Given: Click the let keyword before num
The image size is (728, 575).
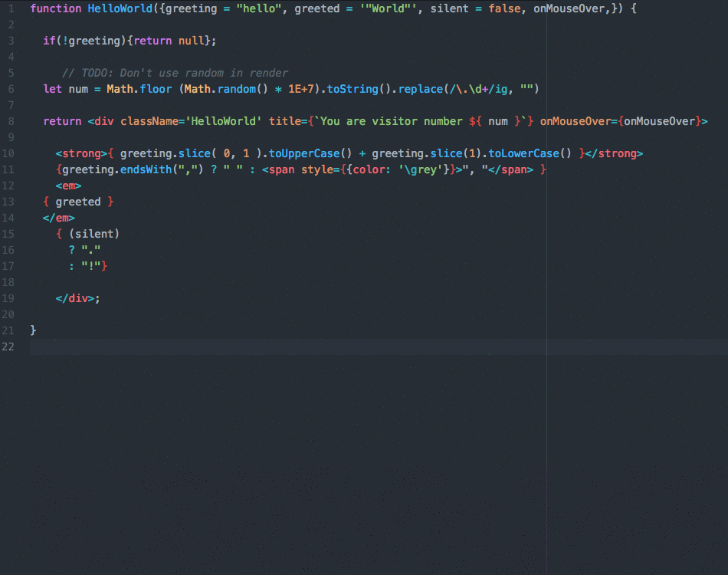Looking at the screenshot, I should (52, 89).
